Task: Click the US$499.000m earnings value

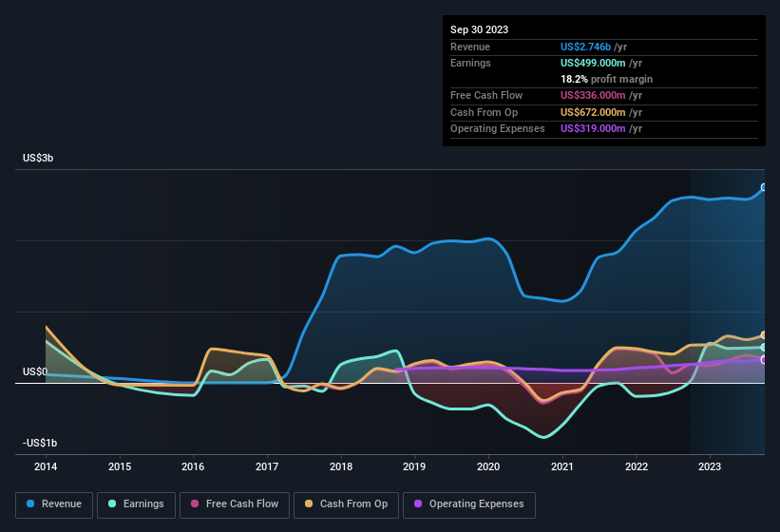Action: pos(593,63)
